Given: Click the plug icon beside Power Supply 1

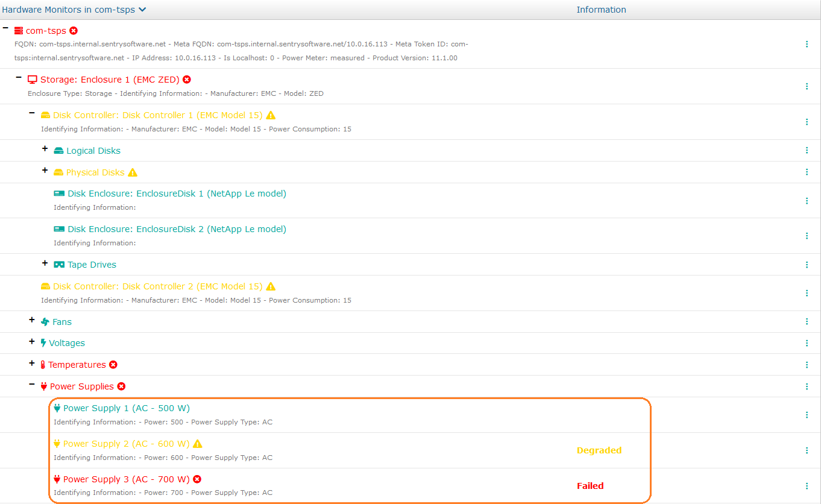Looking at the screenshot, I should click(57, 408).
